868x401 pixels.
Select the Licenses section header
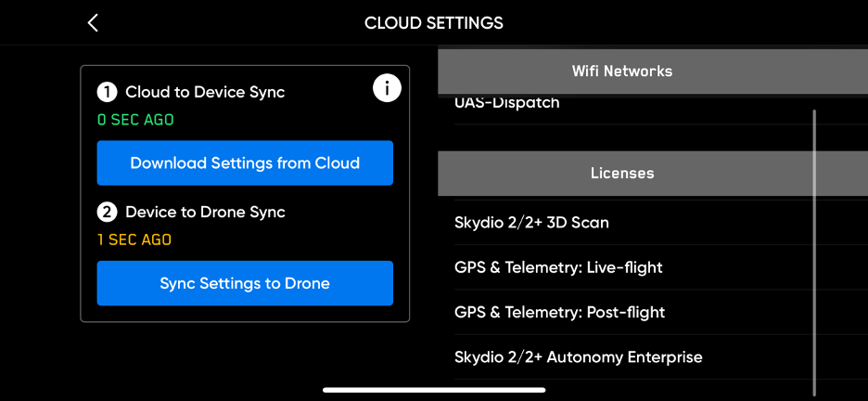(621, 174)
